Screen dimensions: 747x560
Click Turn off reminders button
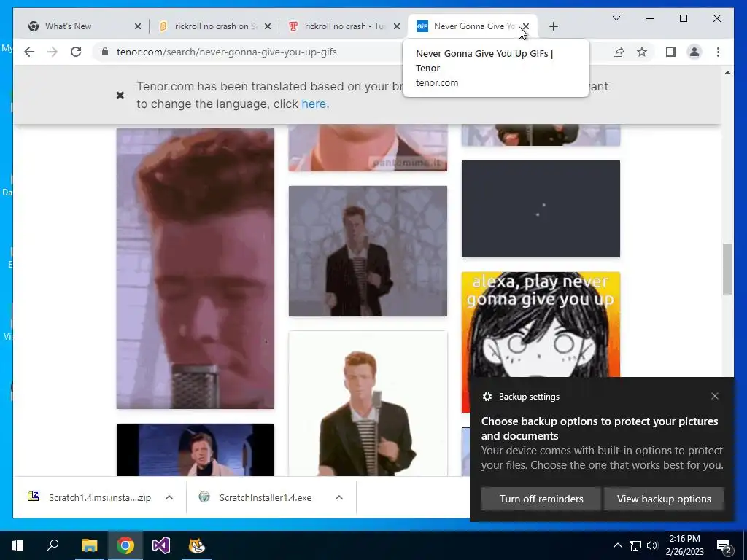[541, 499]
